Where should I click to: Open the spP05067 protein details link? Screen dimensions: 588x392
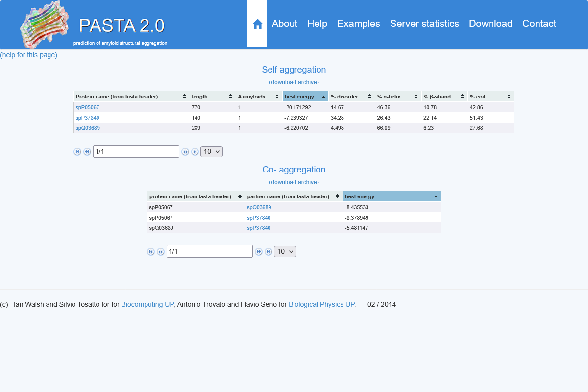coord(87,107)
